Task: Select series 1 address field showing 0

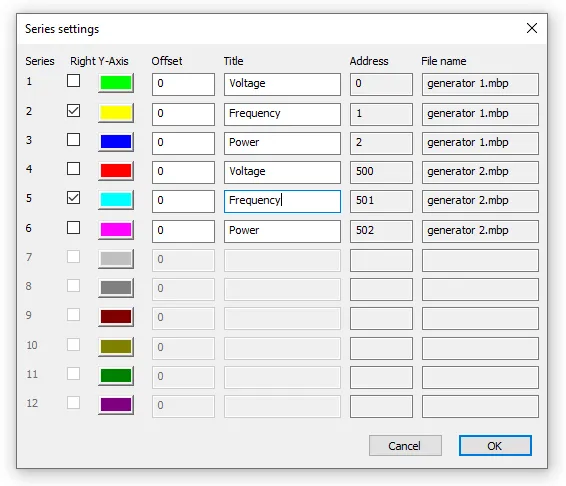Action: click(x=381, y=84)
